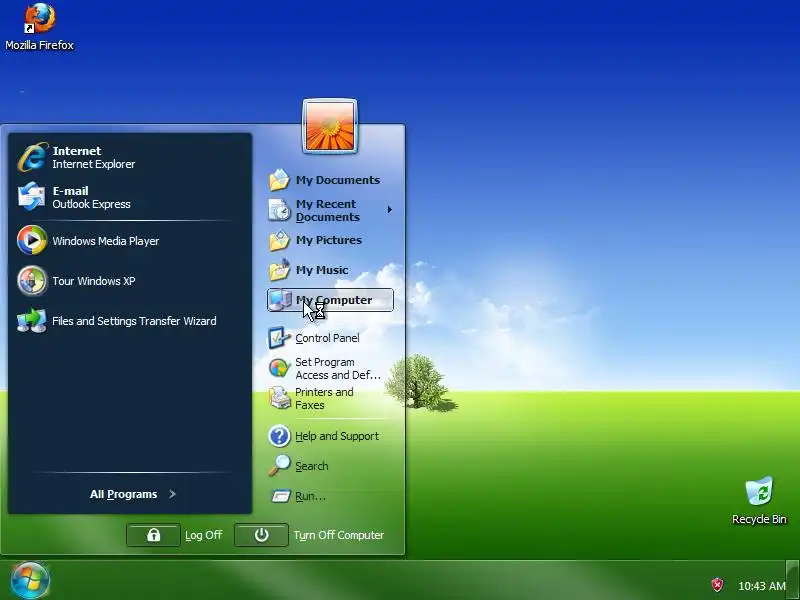This screenshot has width=800, height=600.
Task: Click the Search label in Start menu
Action: click(x=311, y=466)
